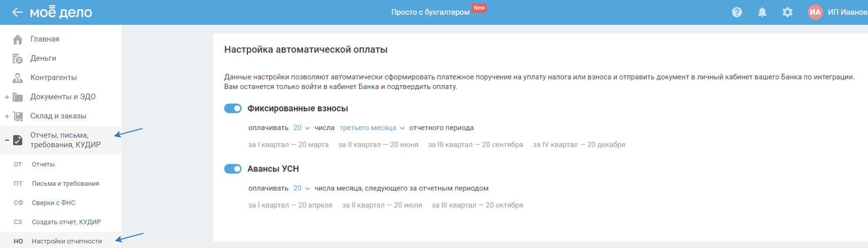The height and width of the screenshot is (248, 868).
Task: Click text за III квартал — 20 октября
Action: 478,205
